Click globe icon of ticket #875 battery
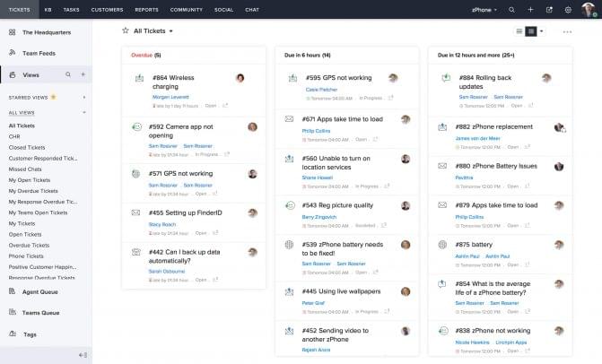Screen dimensions: 602x364 coord(442,245)
